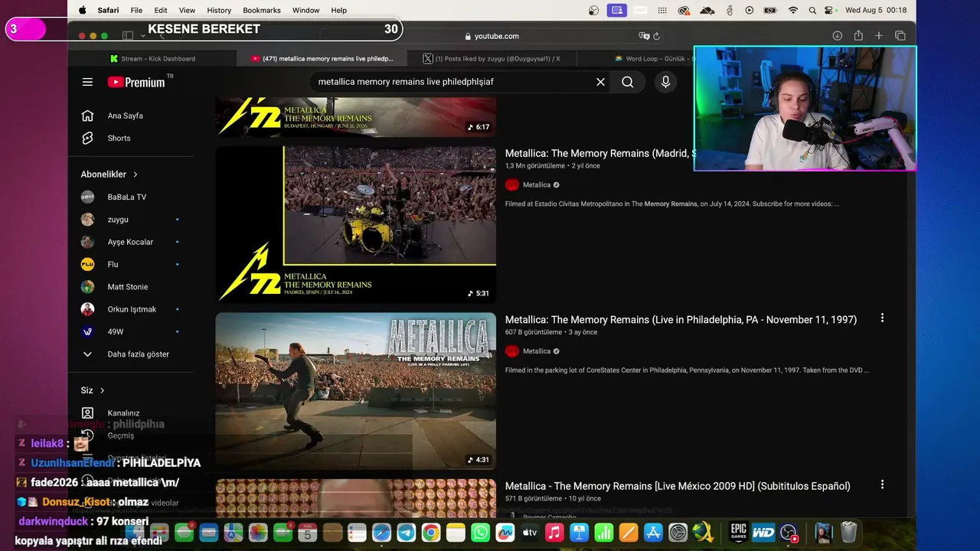
Task: Open the Help menu
Action: coord(339,10)
